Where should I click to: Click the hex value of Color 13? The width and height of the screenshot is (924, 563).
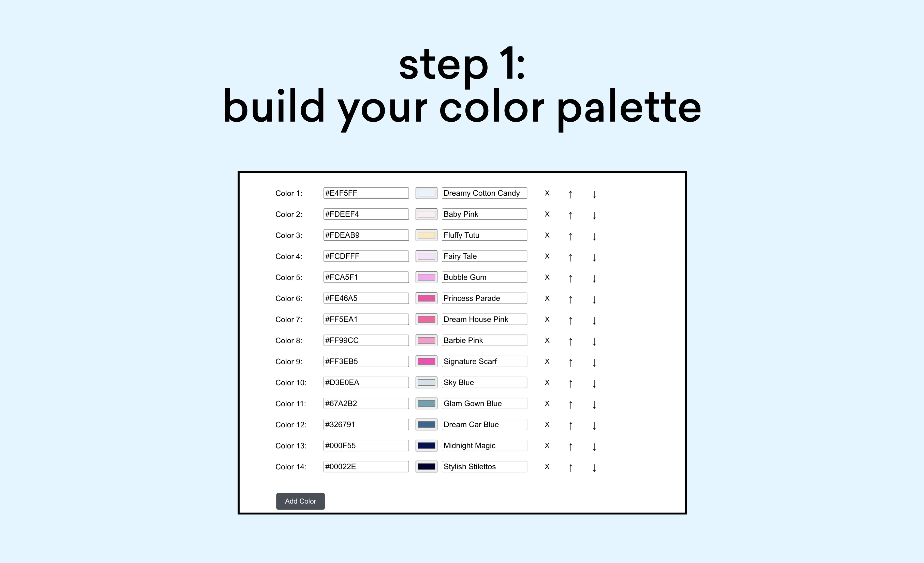tap(366, 445)
